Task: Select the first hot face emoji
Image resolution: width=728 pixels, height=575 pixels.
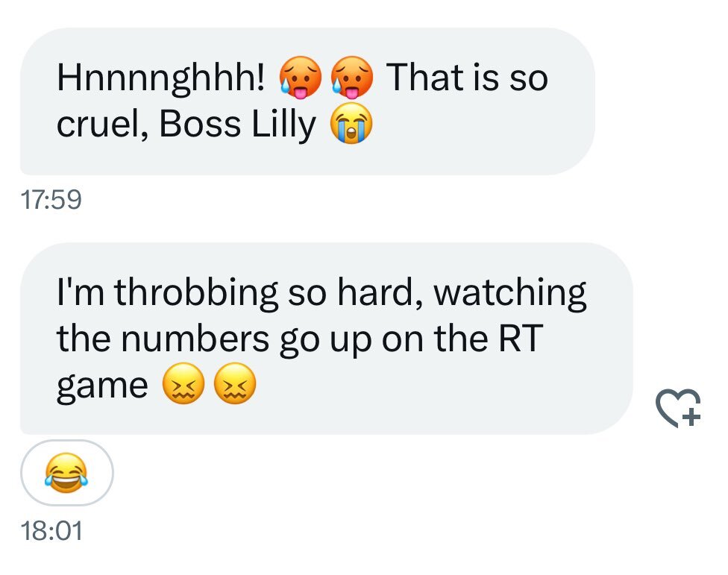Action: (300, 78)
